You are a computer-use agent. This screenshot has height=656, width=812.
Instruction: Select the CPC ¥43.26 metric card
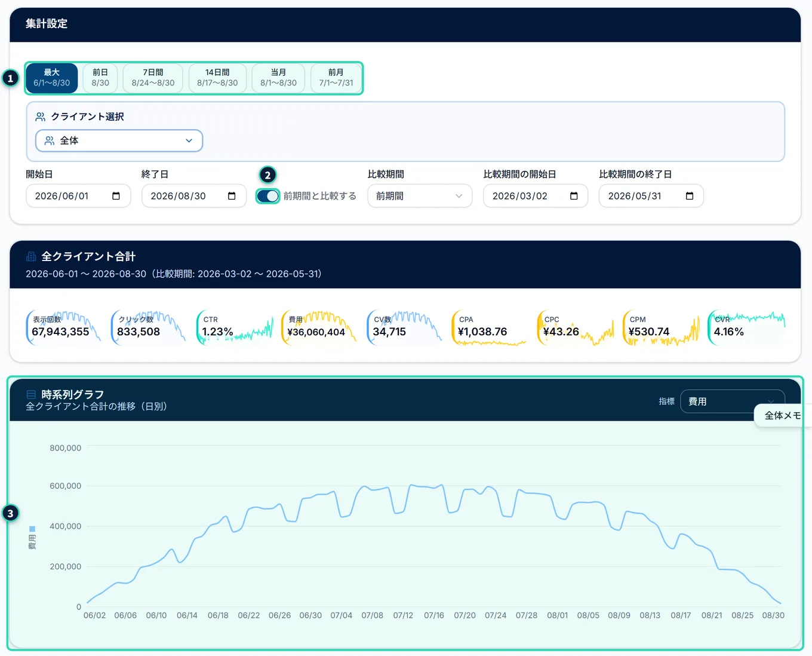point(575,327)
